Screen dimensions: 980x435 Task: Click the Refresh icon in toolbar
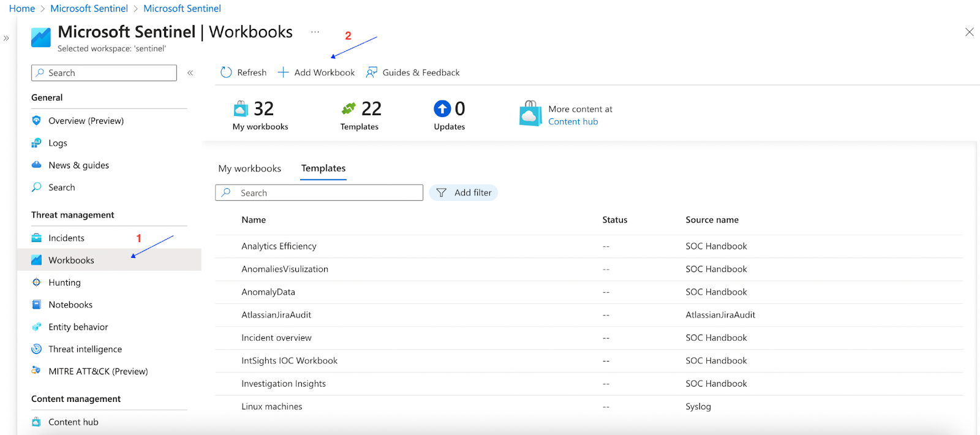226,72
